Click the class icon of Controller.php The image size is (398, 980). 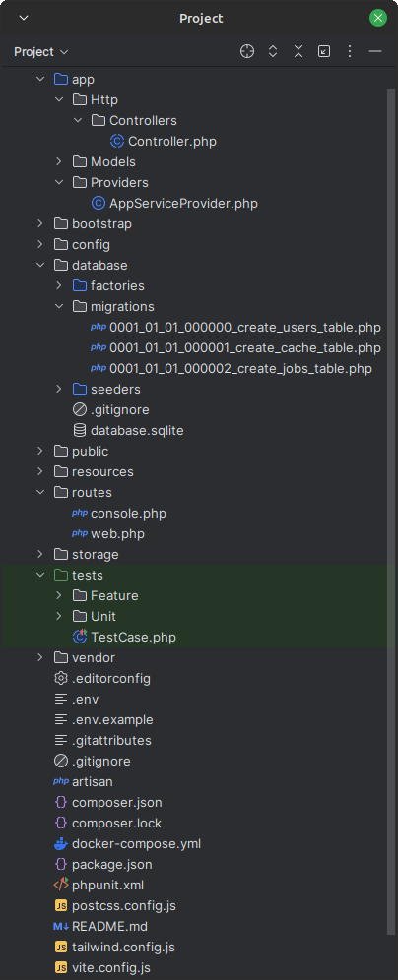pyautogui.click(x=117, y=142)
